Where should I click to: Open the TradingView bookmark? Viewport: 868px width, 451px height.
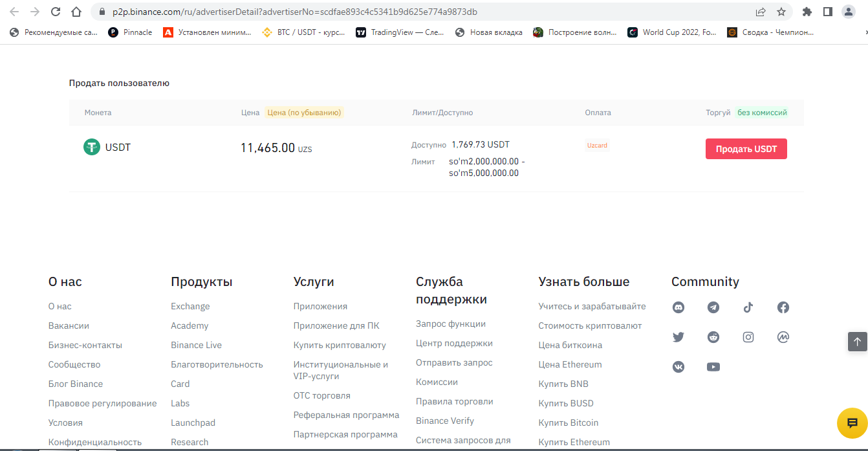(400, 32)
